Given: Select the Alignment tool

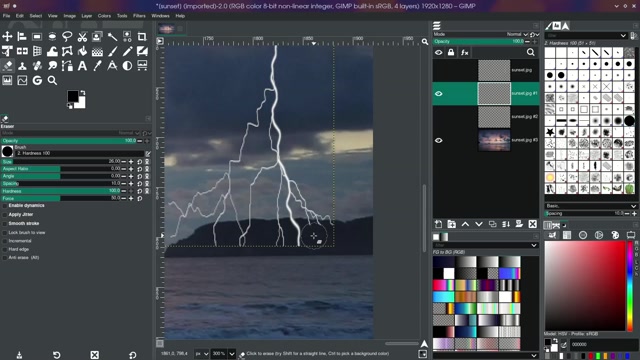Looking at the screenshot, I should [x=22, y=37].
